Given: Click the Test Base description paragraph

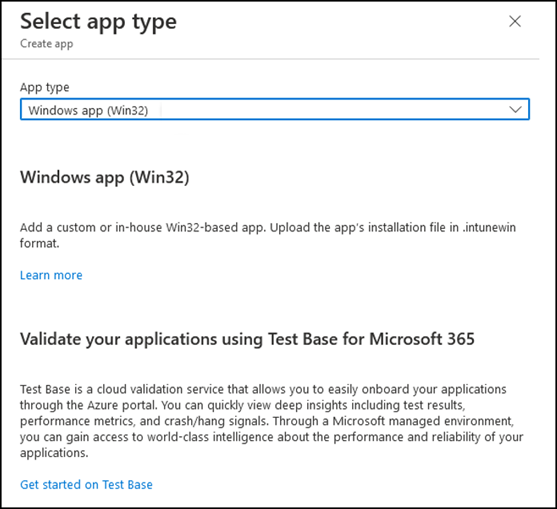Looking at the screenshot, I should click(x=271, y=421).
